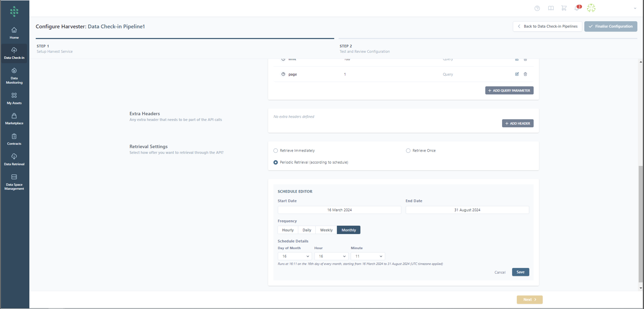Image resolution: width=644 pixels, height=309 pixels.
Task: Open the Minute dropdown
Action: click(x=367, y=256)
